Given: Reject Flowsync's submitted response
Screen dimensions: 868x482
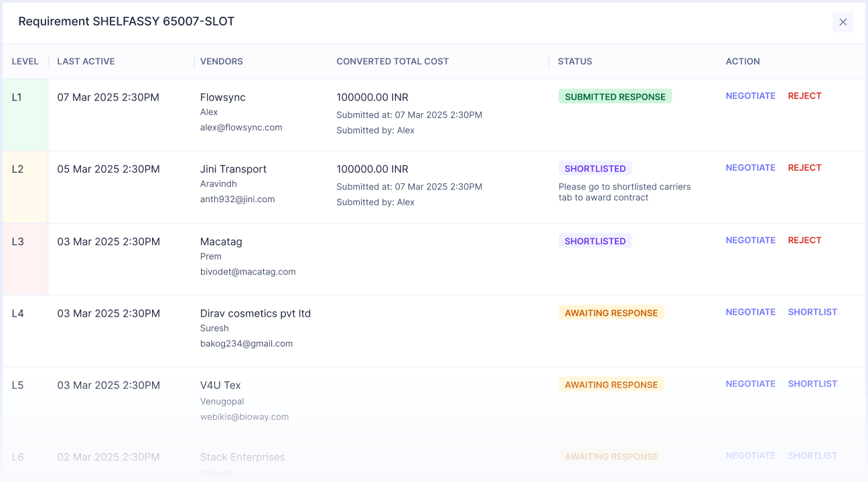Looking at the screenshot, I should [804, 96].
